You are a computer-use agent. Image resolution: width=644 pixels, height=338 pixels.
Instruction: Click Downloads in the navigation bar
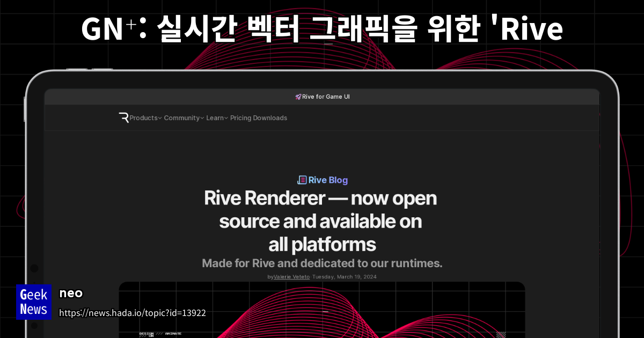(271, 117)
